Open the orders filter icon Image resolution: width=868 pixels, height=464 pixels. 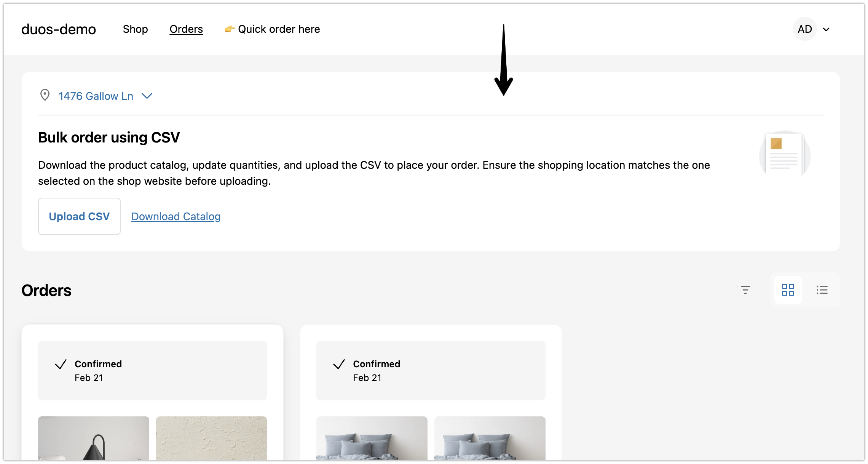pos(745,290)
